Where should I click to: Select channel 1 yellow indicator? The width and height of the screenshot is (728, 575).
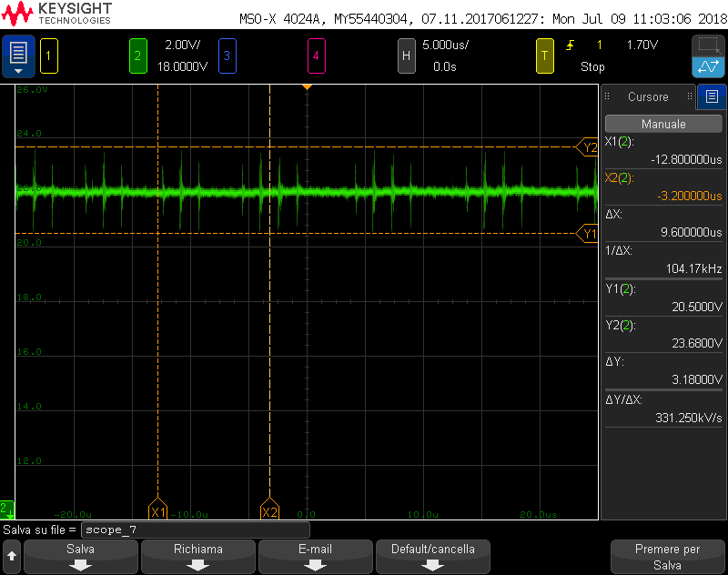[x=49, y=56]
